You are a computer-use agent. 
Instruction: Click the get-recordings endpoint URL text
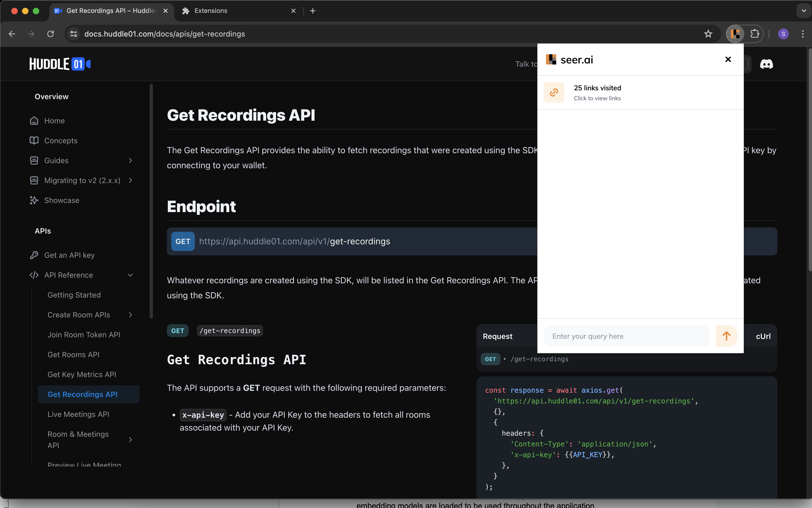[294, 241]
